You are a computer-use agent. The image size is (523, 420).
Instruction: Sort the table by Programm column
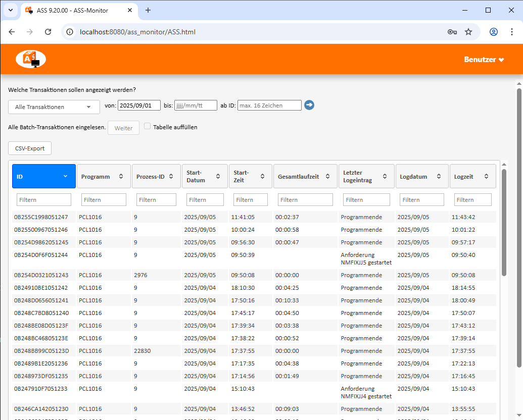pos(104,176)
